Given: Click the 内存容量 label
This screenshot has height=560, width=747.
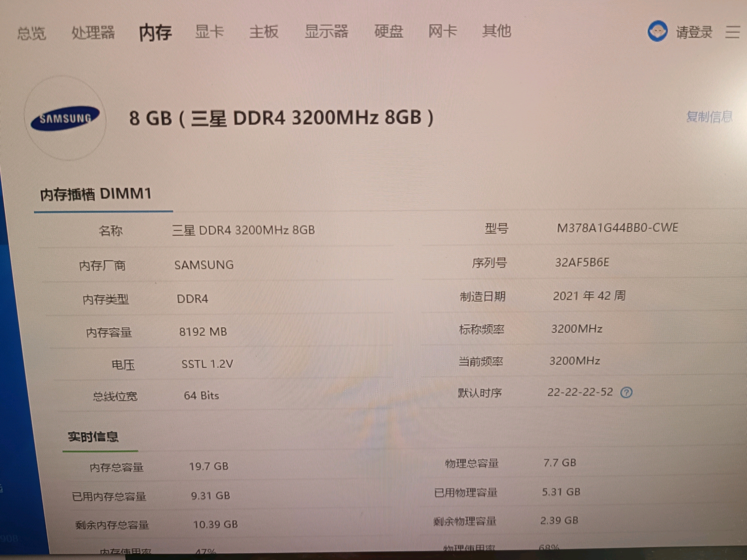Looking at the screenshot, I should coord(109,332).
